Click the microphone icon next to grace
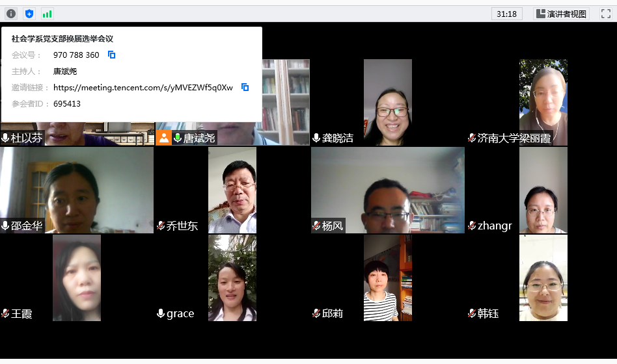The width and height of the screenshot is (617, 364). click(161, 313)
